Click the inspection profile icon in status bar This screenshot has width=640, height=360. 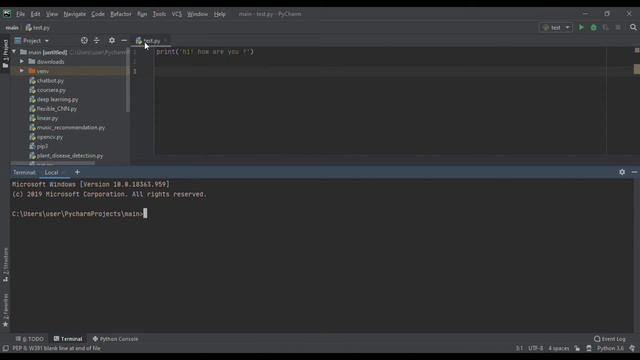click(589, 348)
